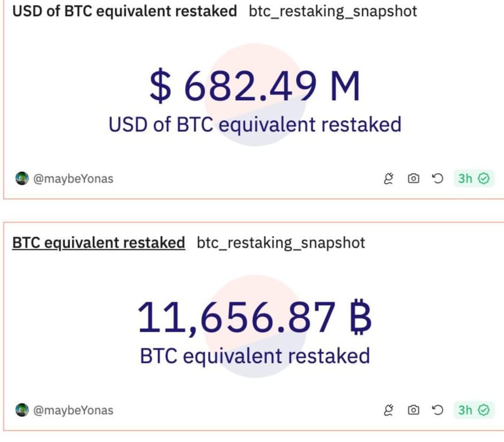The height and width of the screenshot is (442, 504).
Task: Open @maybeYonas profile link in top panel
Action: tap(73, 179)
